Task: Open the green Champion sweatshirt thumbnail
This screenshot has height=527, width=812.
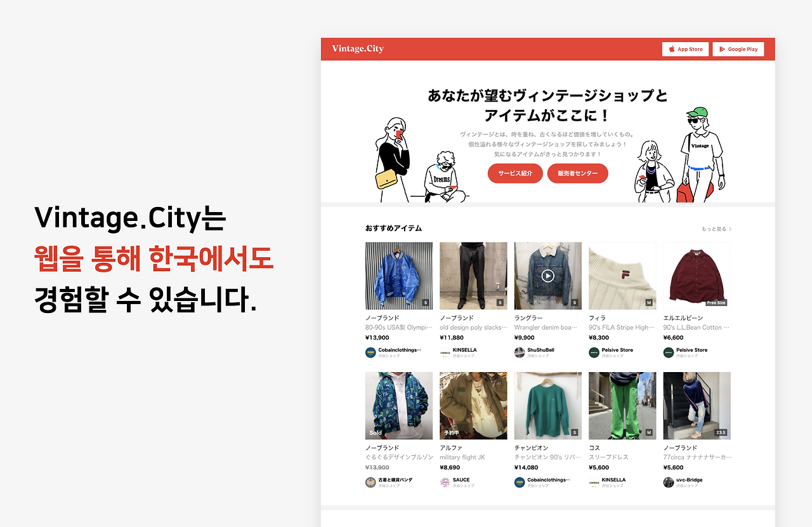Action: 548,406
